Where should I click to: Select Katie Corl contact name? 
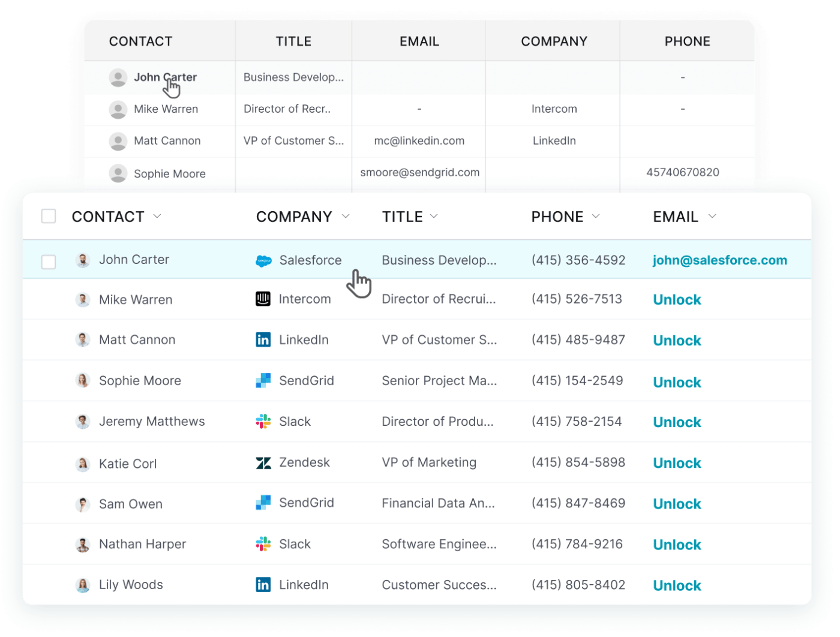point(128,464)
